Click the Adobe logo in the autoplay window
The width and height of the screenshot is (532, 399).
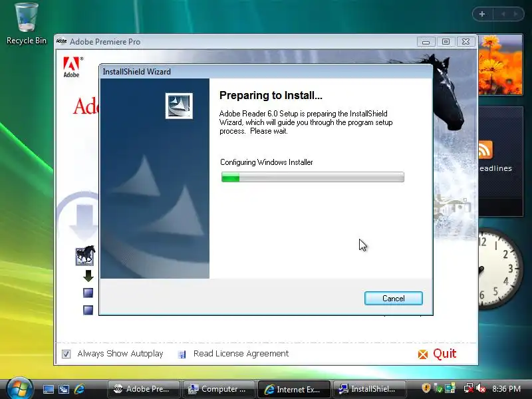click(72, 67)
